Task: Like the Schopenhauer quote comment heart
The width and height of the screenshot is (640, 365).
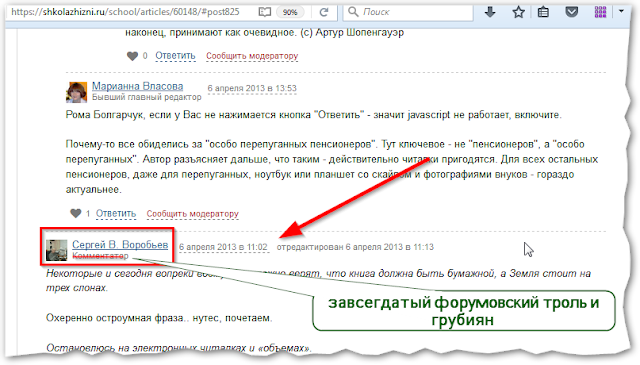Action: point(132,56)
